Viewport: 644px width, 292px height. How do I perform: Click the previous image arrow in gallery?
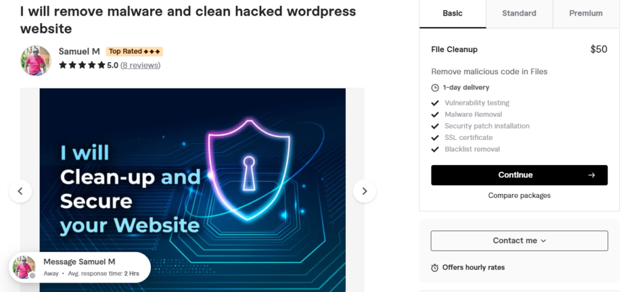coord(20,191)
